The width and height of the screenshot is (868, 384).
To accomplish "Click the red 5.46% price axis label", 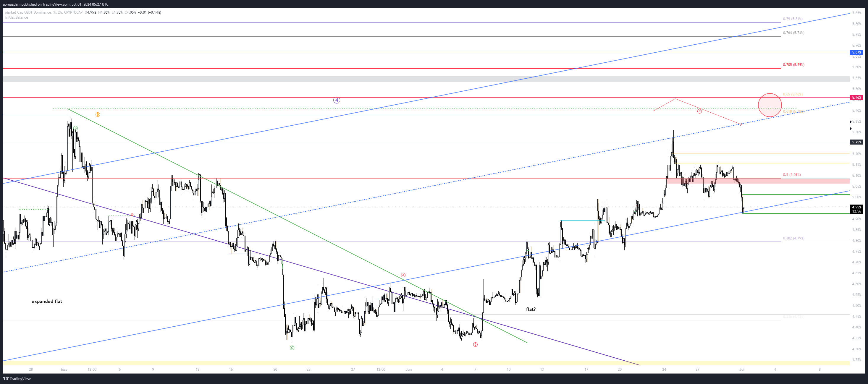I will [x=856, y=97].
